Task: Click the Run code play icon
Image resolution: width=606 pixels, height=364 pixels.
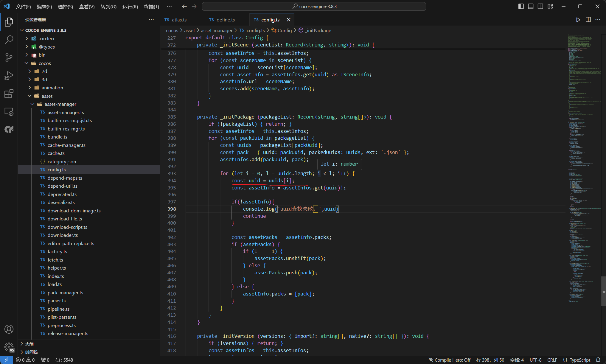Action: 578,20
